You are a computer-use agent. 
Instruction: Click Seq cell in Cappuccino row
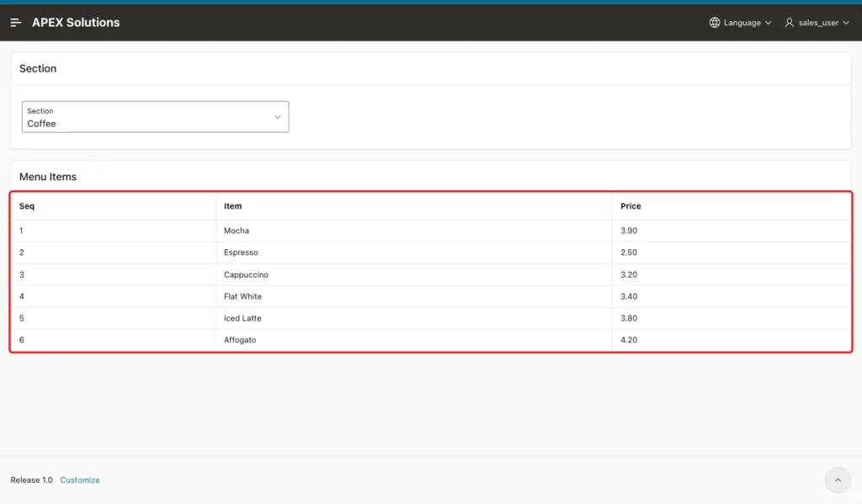click(114, 275)
